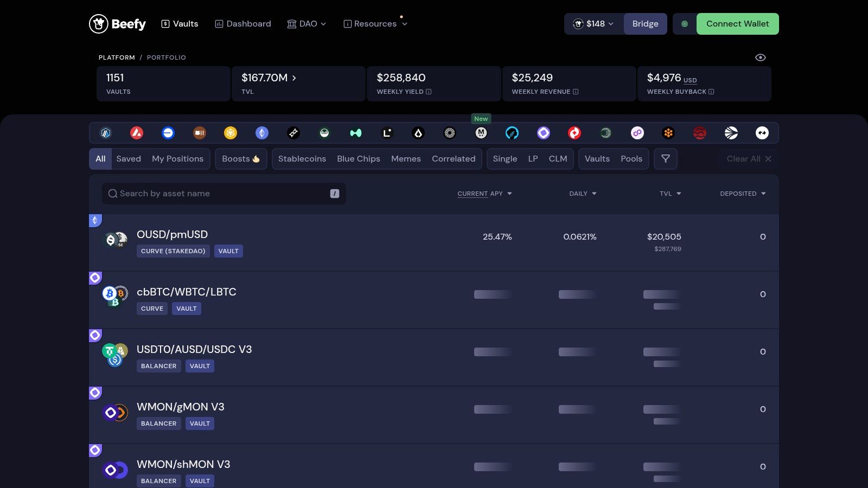Open the Resources dropdown menu
Viewport: 868px width, 488px height.
pos(375,24)
